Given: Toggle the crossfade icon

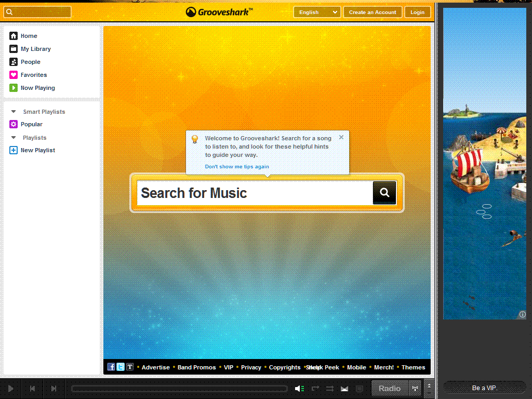Looking at the screenshot, I should (344, 389).
